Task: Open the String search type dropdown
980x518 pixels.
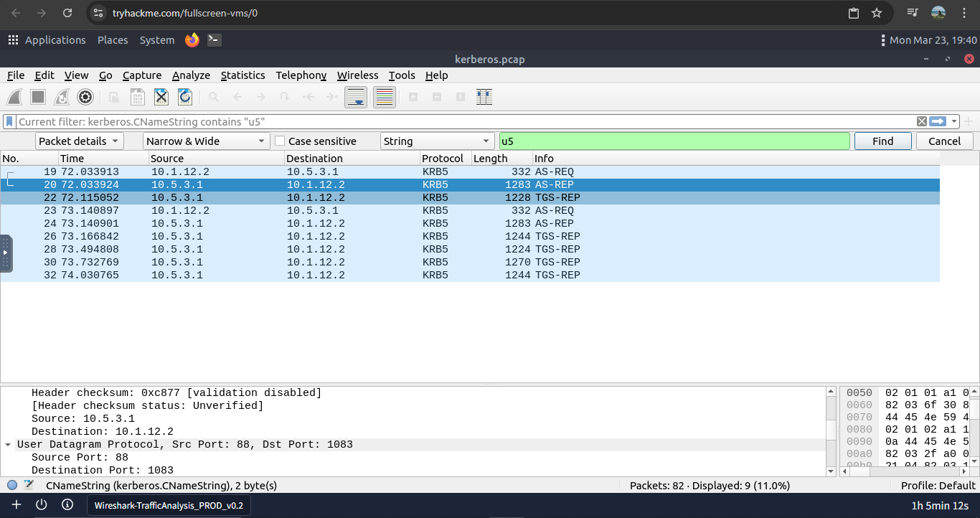Action: point(437,141)
